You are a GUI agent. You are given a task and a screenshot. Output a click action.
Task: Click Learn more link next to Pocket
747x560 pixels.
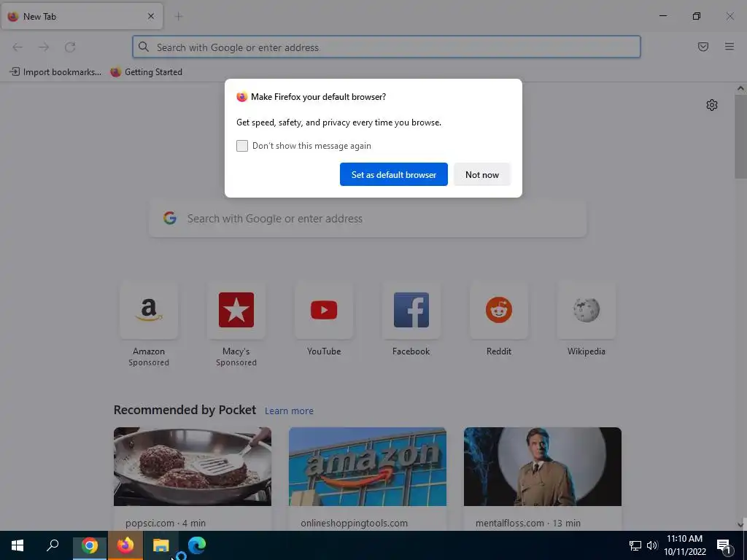pyautogui.click(x=289, y=411)
